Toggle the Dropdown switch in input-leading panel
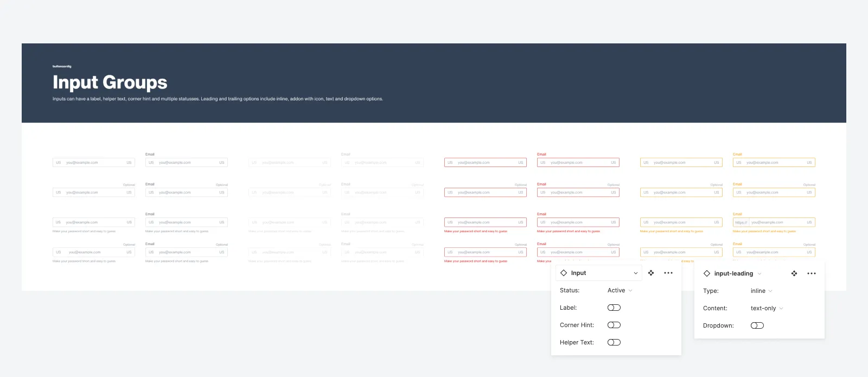This screenshot has height=377, width=868. (757, 325)
